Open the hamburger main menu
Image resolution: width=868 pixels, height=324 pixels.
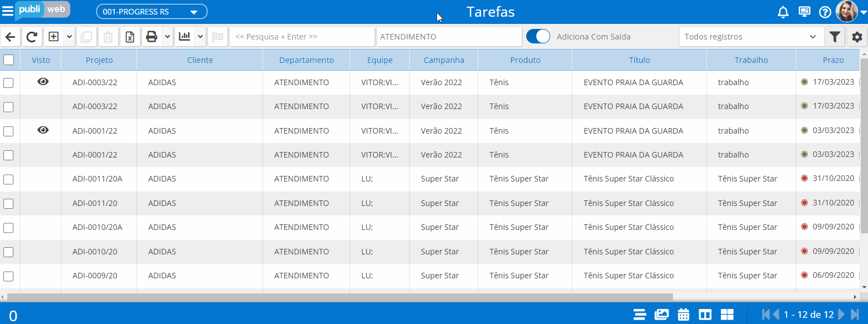pyautogui.click(x=8, y=11)
